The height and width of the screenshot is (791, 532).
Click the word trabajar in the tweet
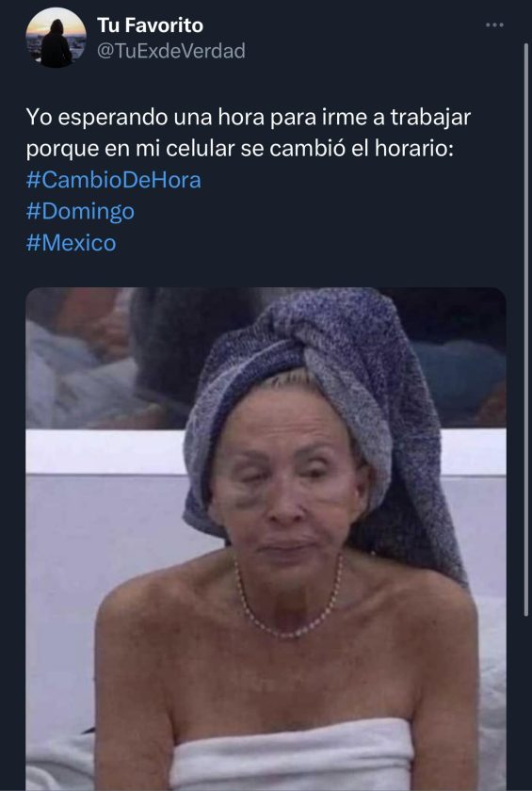pos(430,118)
